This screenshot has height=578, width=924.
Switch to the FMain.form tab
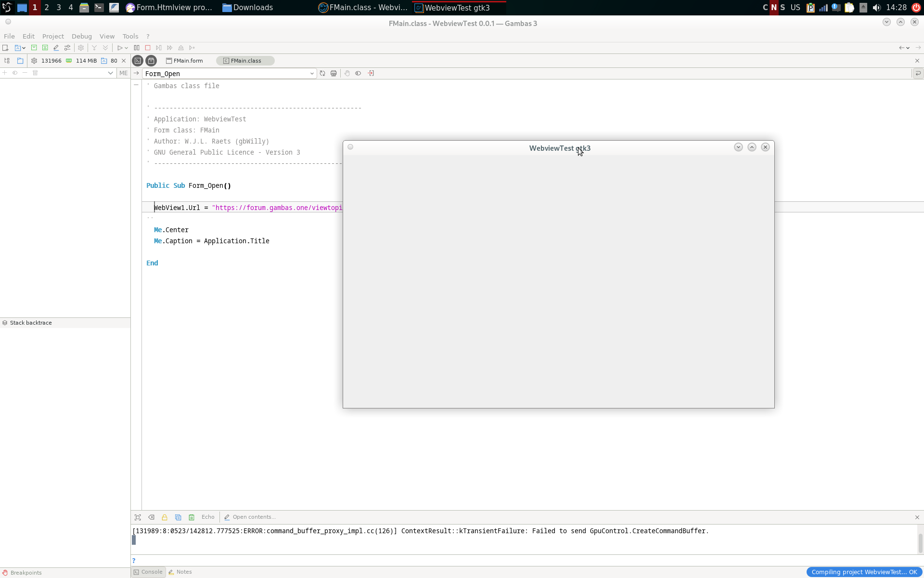[184, 61]
